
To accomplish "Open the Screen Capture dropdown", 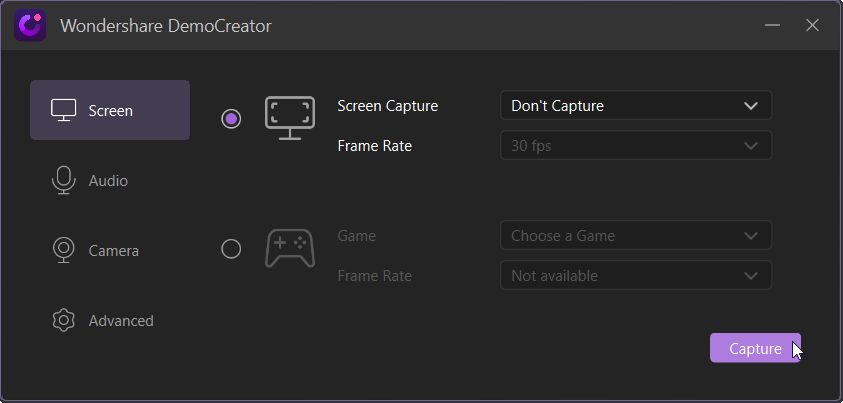I will coord(636,105).
